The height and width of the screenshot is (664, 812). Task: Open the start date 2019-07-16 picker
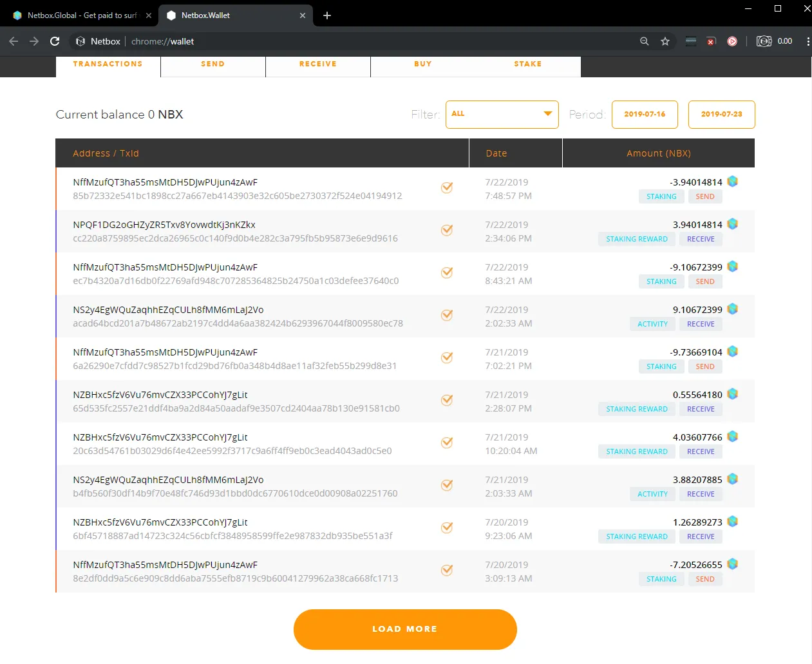coord(645,114)
